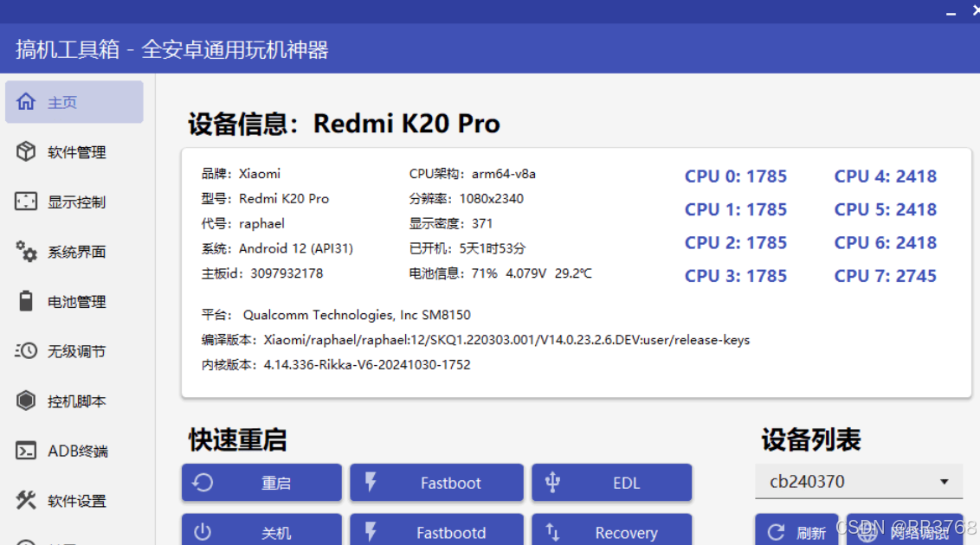Viewport: 980px width, 545px height.
Task: Click the 已开机: 5天1时53分 uptime text
Action: point(467,248)
